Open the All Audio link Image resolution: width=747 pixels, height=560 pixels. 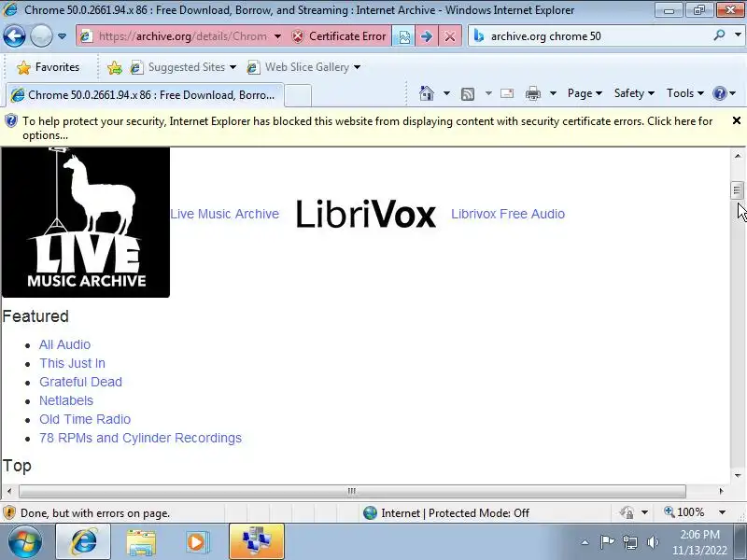[x=64, y=344]
